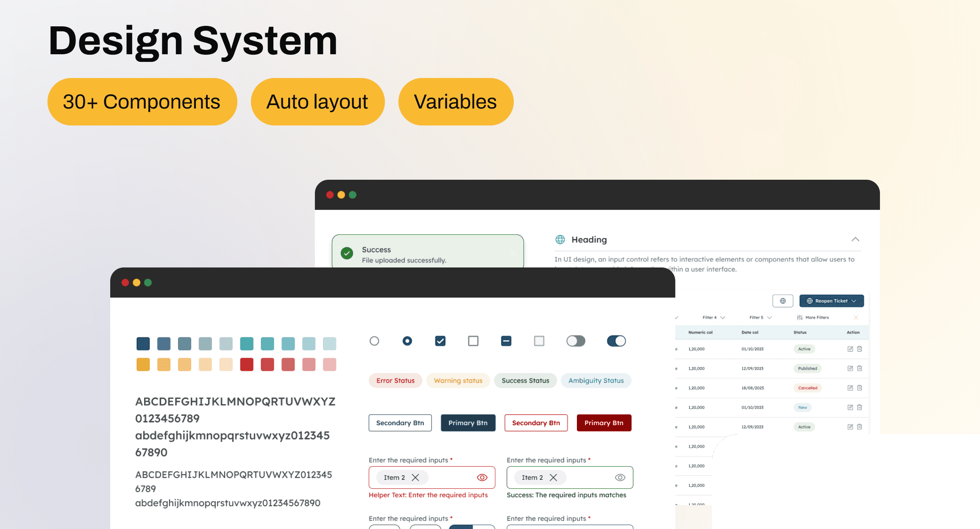Uncheck the dark blue checked checkbox
The image size is (980, 529).
point(440,341)
